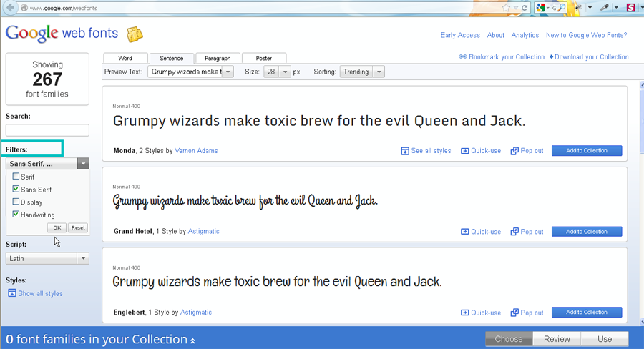Bookmark this page with the star icon
This screenshot has width=644, height=349.
pos(506,8)
